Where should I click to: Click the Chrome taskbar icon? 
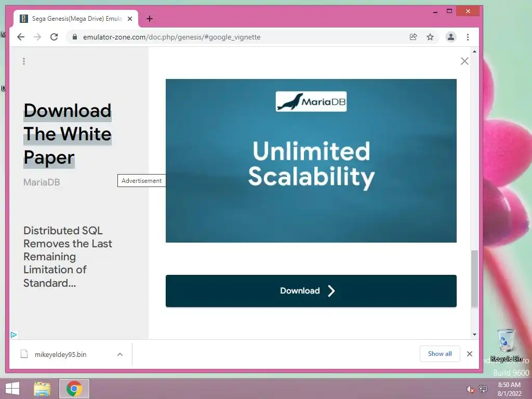coord(74,389)
